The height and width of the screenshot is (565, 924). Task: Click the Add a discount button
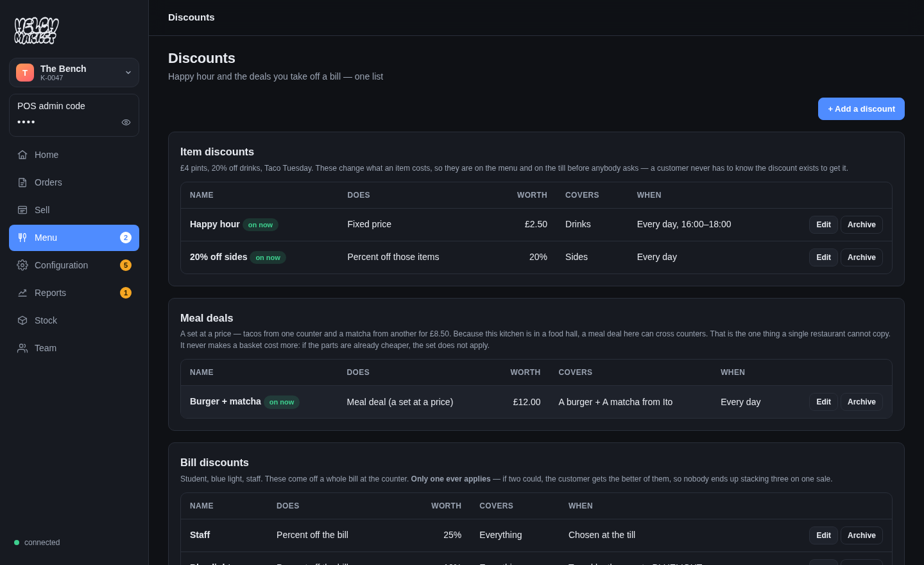[861, 109]
